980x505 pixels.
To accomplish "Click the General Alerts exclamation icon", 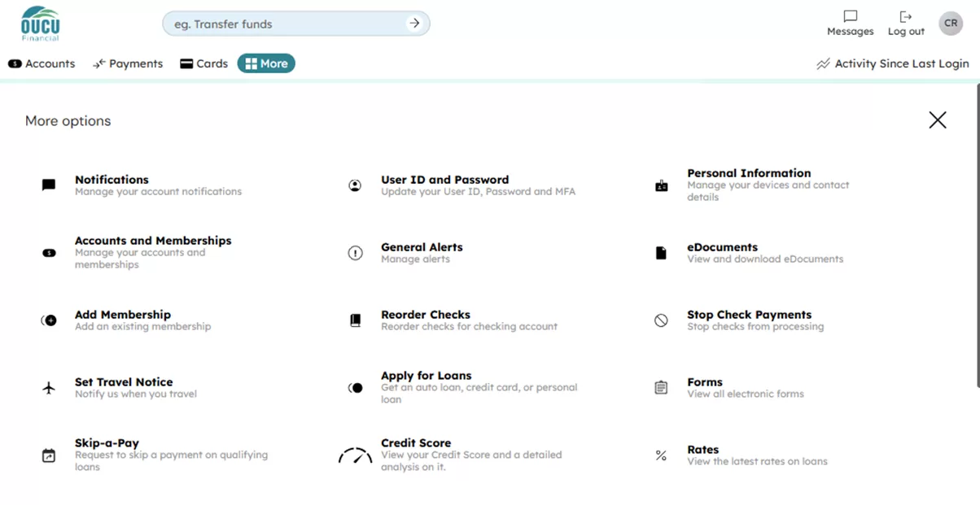I will 355,253.
